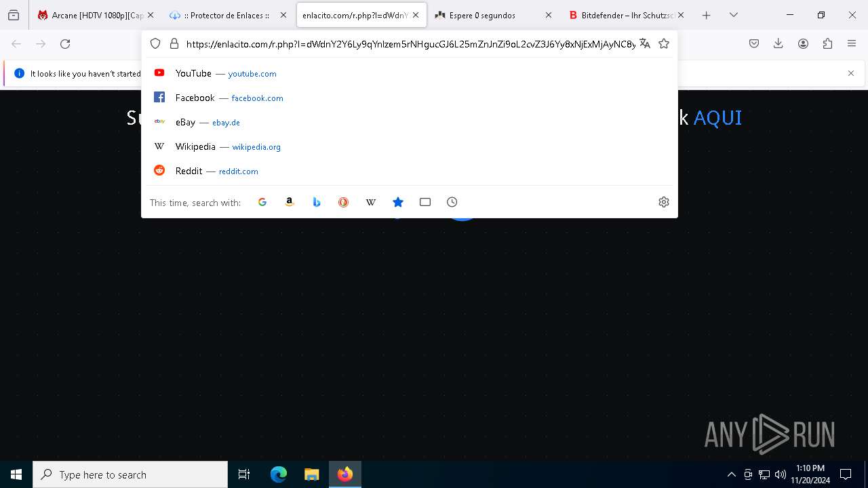This screenshot has height=488, width=868.
Task: Open the volume speaker icon
Action: [781, 474]
